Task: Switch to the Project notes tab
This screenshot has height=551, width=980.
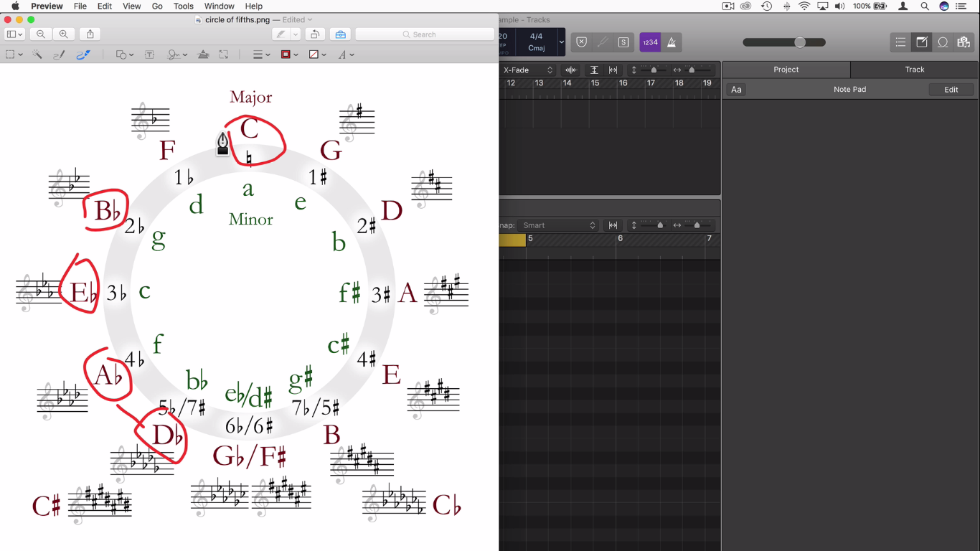Action: click(786, 70)
